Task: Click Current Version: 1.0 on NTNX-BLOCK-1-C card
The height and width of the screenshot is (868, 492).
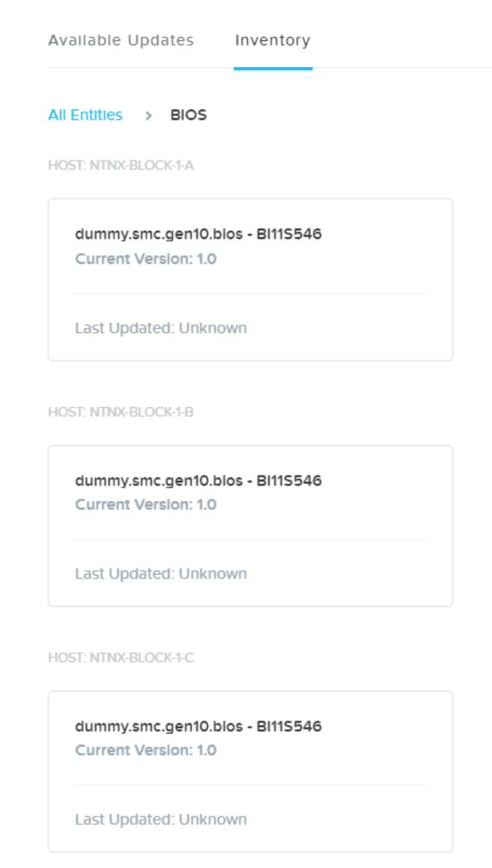Action: [x=144, y=750]
